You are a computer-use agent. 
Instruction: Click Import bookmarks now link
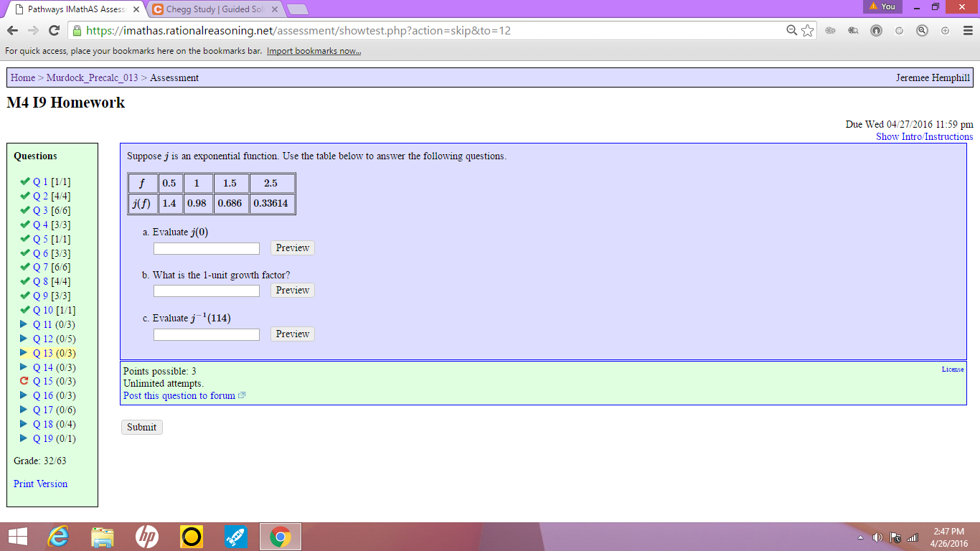tap(314, 51)
